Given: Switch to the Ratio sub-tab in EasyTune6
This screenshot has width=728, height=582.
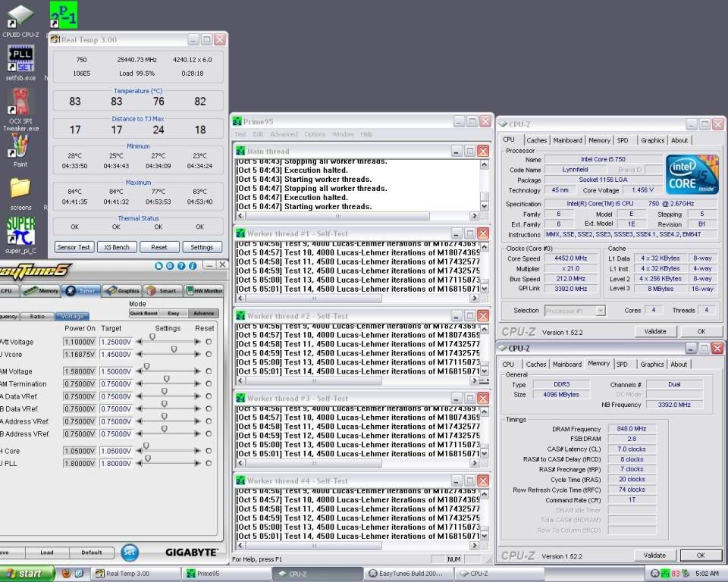Looking at the screenshot, I should coord(37,316).
